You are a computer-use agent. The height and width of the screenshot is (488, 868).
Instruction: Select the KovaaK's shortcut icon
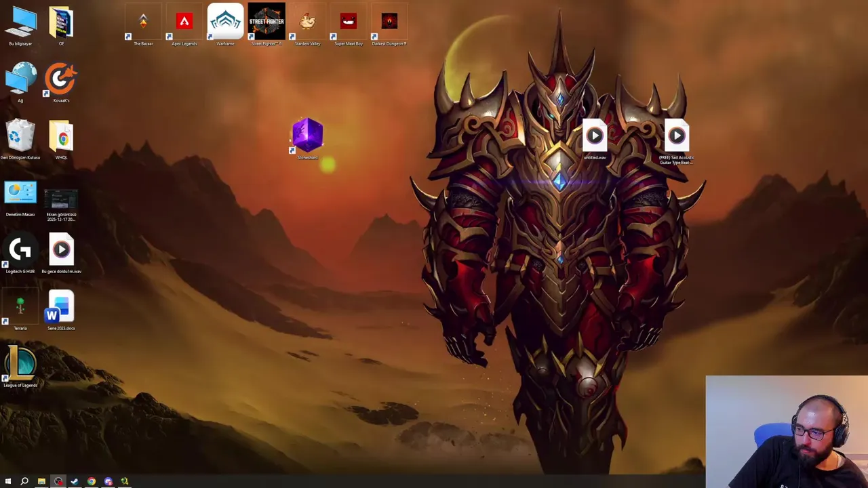(x=61, y=82)
